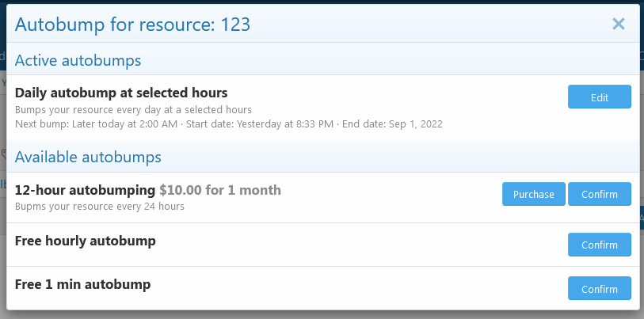Close the Autobump dialog with the X
This screenshot has height=319, width=644.
[618, 25]
